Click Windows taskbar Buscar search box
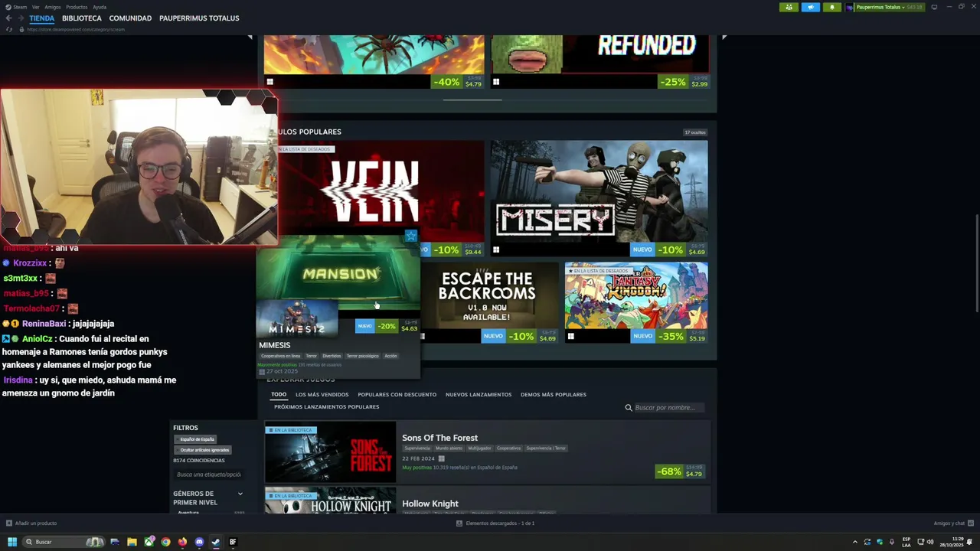This screenshot has width=980, height=551. click(63, 542)
